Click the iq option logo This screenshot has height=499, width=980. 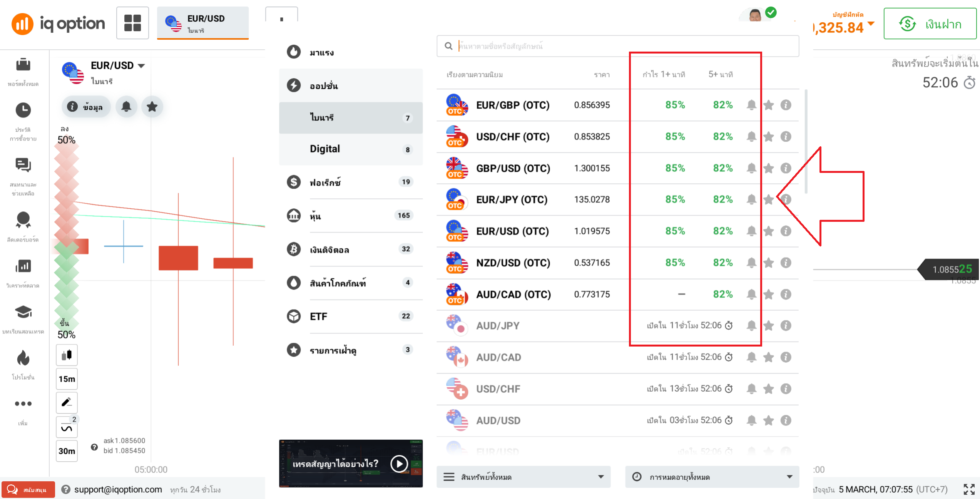pyautogui.click(x=58, y=23)
